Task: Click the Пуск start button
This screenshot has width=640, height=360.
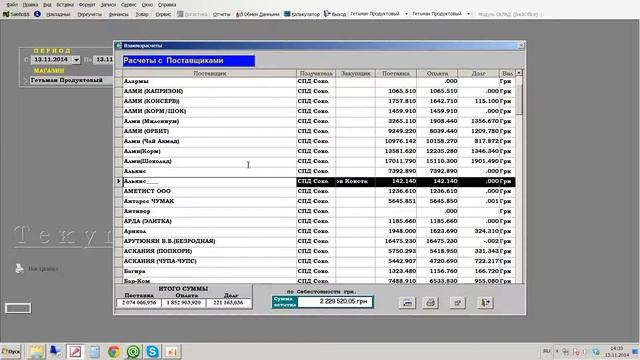Action: click(x=11, y=351)
